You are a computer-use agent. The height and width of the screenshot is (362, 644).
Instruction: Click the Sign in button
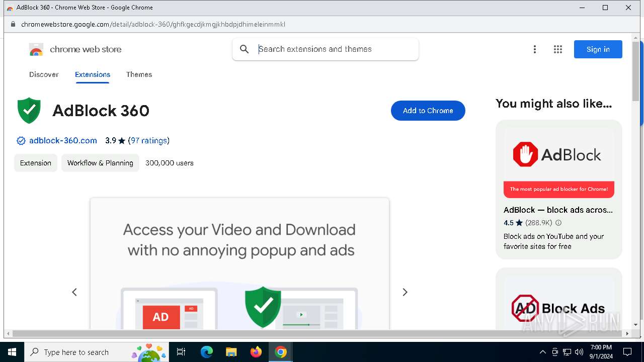pos(598,49)
